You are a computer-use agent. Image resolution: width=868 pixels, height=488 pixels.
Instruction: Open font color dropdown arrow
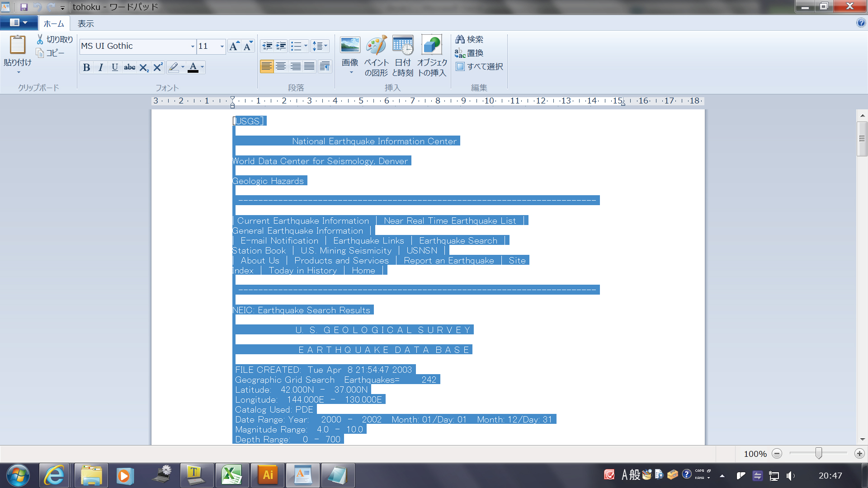(202, 67)
